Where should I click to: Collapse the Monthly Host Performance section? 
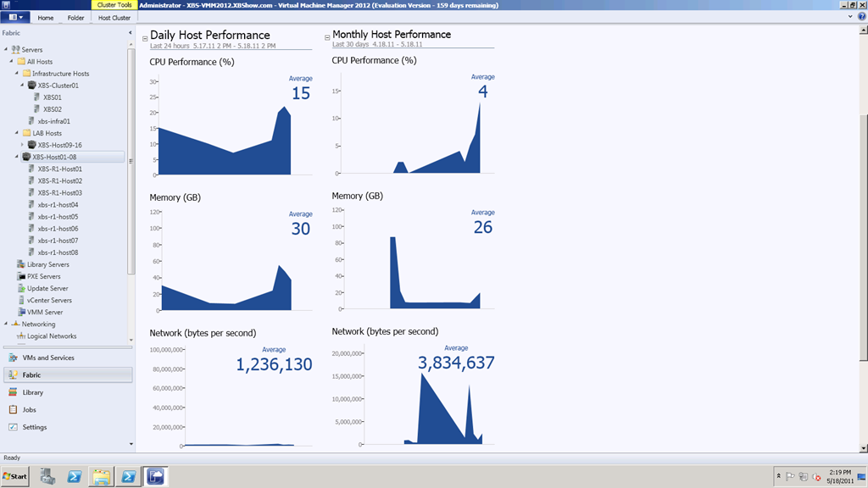click(327, 37)
